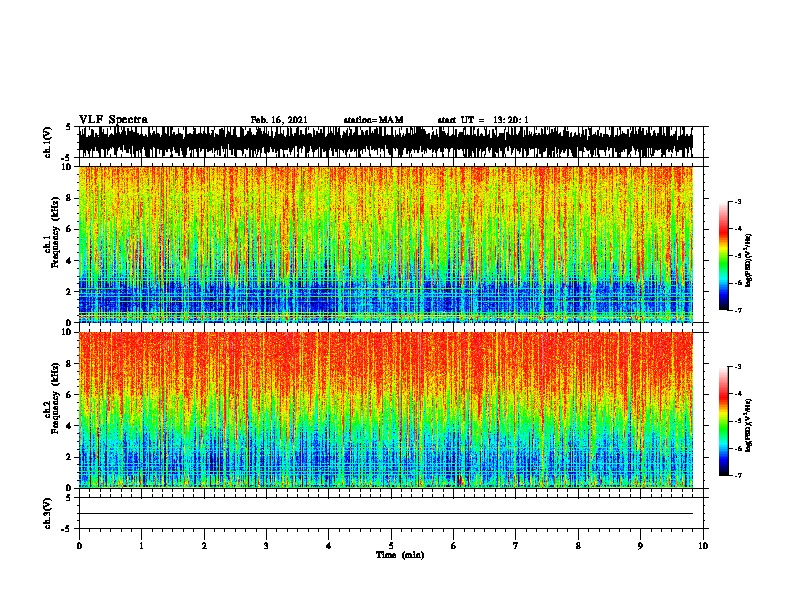This screenshot has height=612, width=792.
Task: Click the 'VLF Spectra' title text
Action: coord(113,120)
